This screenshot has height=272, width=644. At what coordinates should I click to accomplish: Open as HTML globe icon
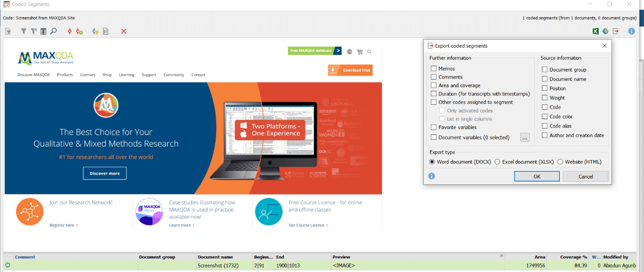605,32
